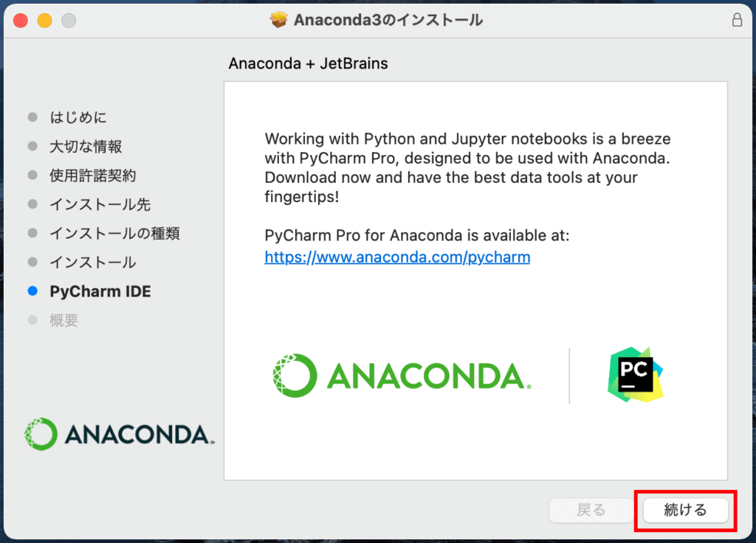Click the PyCharm IDE sidebar item
756x543 pixels.
[100, 291]
